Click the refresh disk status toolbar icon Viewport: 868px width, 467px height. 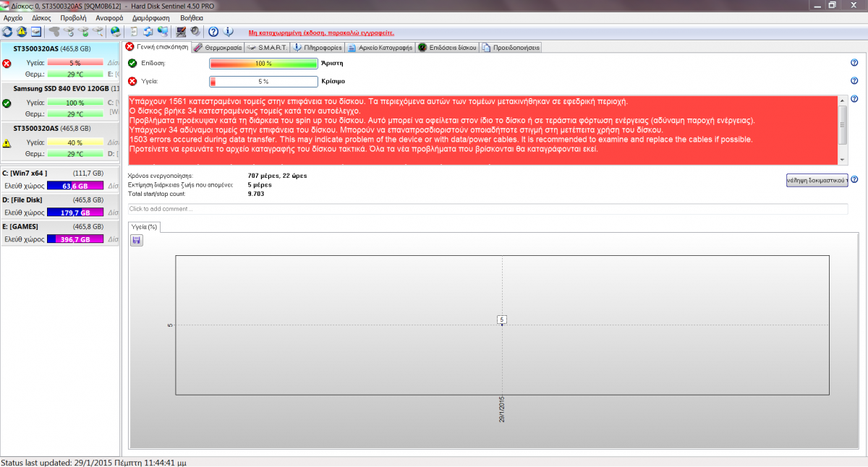click(7, 32)
